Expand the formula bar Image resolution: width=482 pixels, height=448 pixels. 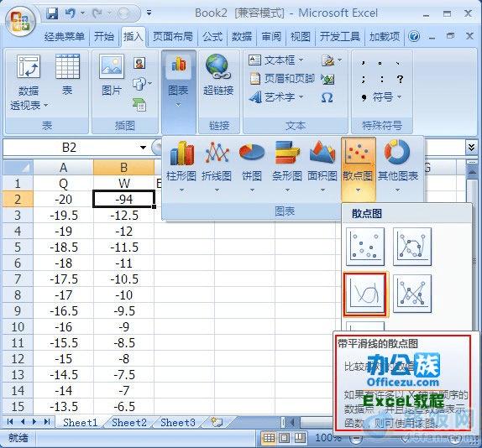[x=471, y=148]
